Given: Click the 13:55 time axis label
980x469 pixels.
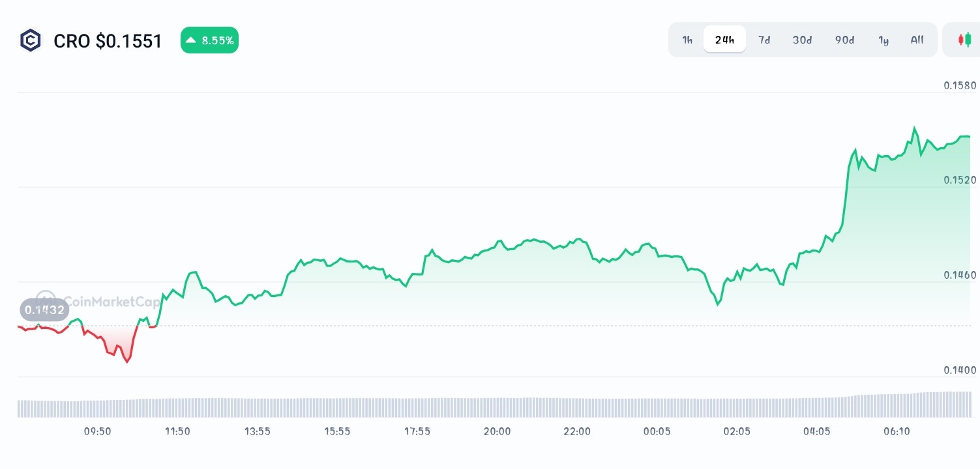Looking at the screenshot, I should tap(257, 431).
